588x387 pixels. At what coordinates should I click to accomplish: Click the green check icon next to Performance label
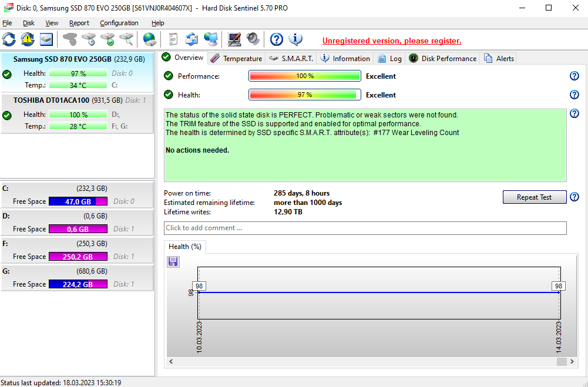(169, 76)
